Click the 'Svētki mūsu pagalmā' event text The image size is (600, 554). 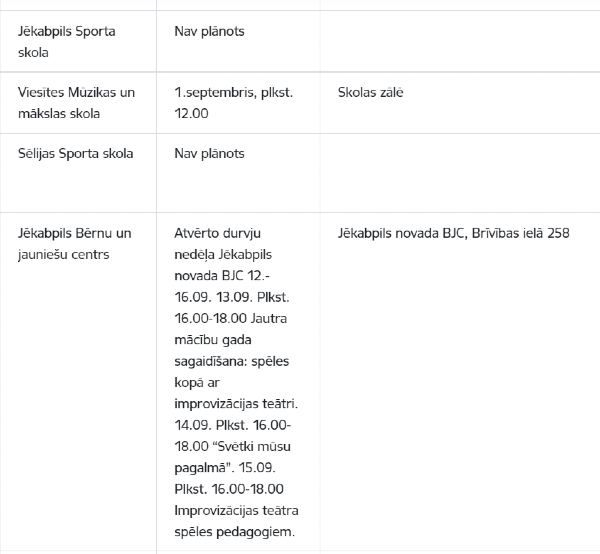coord(232,457)
